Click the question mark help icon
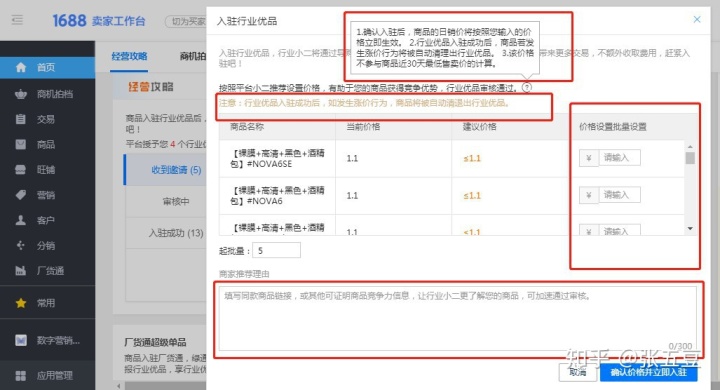Viewport: 720px width, 390px height. (x=527, y=87)
